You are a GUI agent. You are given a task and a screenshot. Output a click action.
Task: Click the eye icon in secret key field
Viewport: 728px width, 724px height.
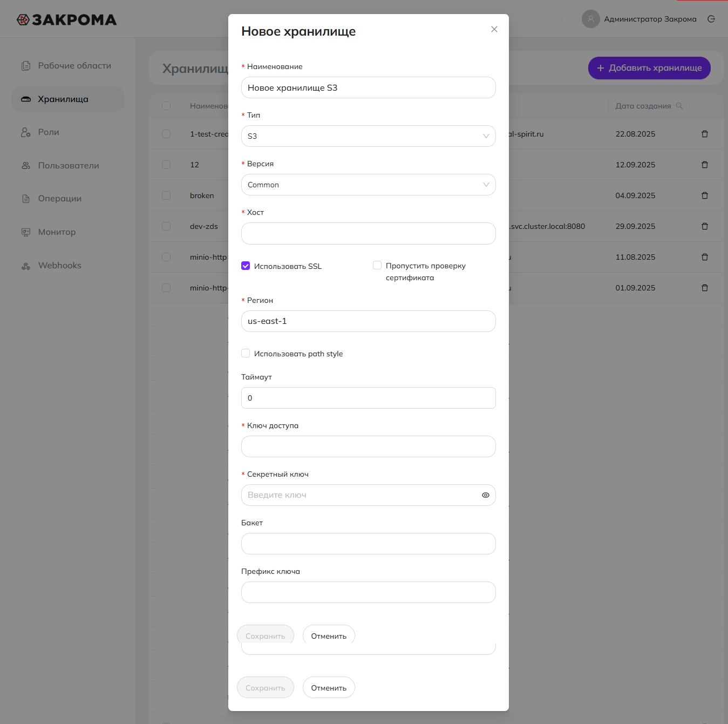tap(486, 495)
